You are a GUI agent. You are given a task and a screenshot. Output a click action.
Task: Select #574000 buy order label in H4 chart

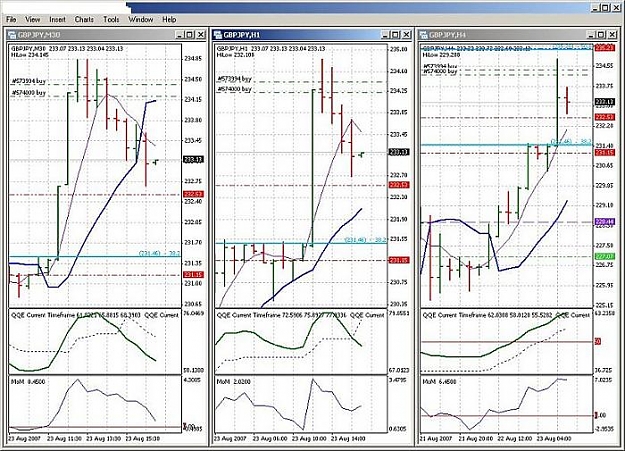(x=440, y=71)
